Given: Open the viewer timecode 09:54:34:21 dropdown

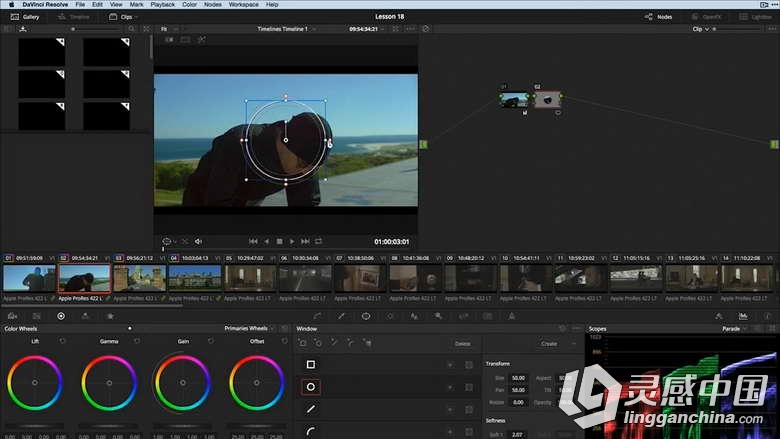Looking at the screenshot, I should pos(366,29).
